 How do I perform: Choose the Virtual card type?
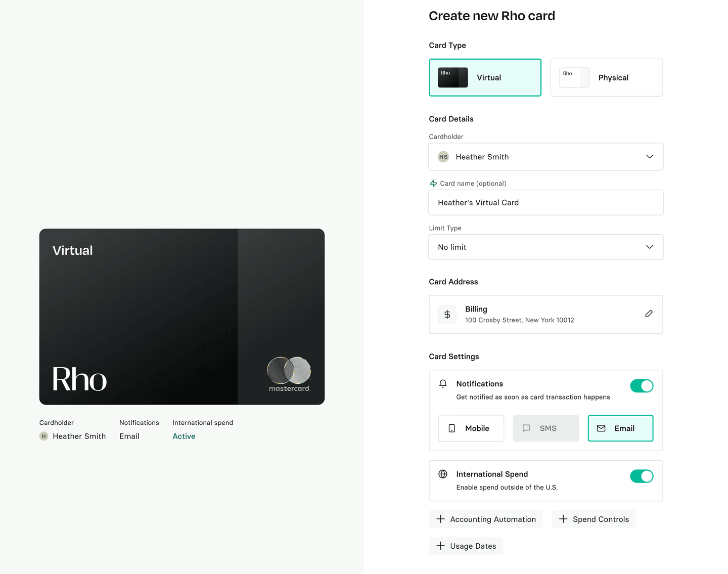pos(485,78)
